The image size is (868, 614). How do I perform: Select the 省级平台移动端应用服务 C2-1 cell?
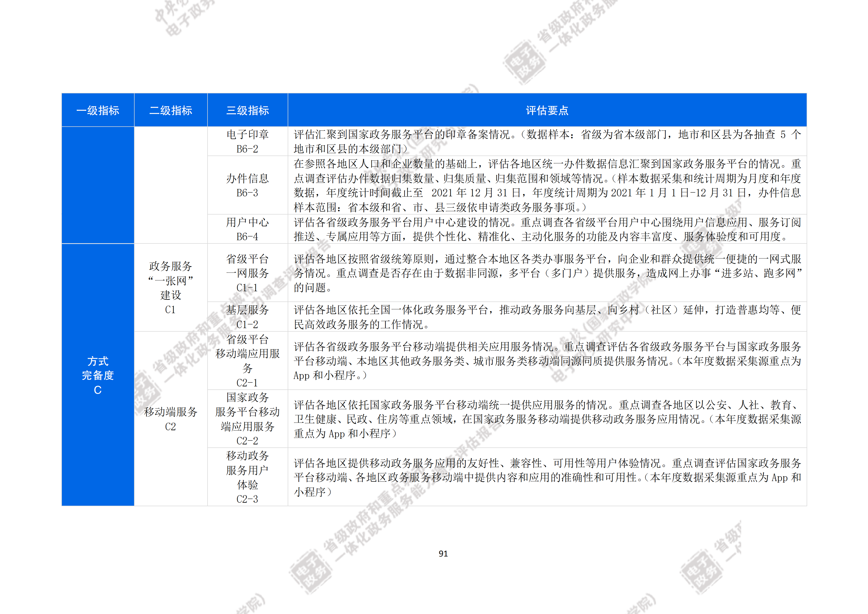click(247, 361)
